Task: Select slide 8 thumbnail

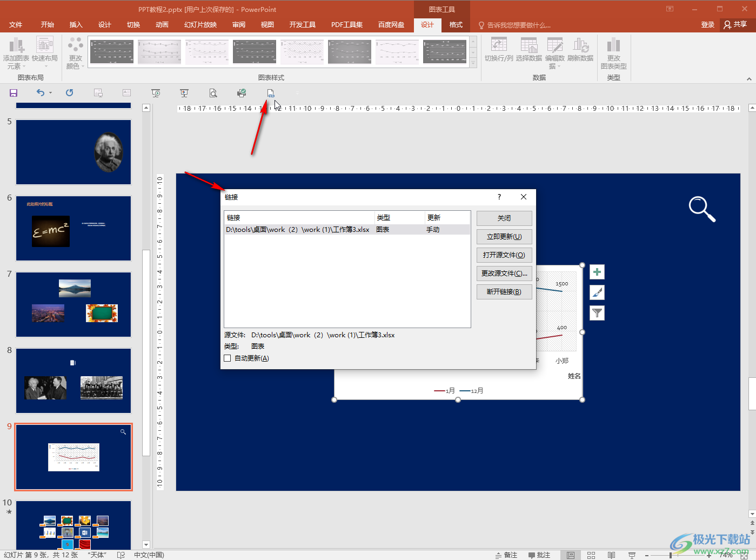Action: [x=73, y=381]
